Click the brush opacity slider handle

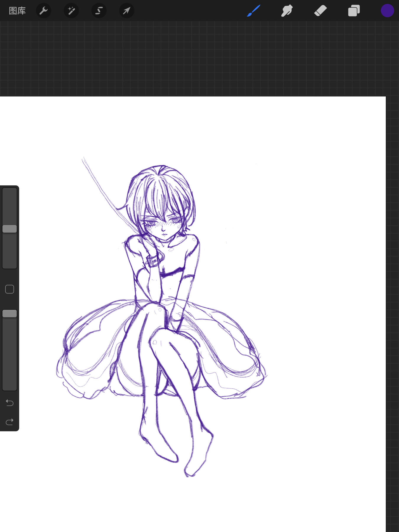10,314
